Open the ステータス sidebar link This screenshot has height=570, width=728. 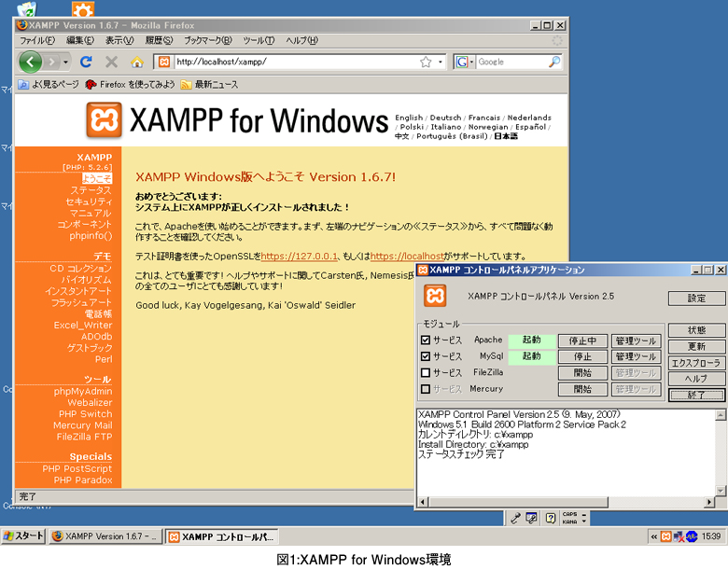(x=91, y=190)
